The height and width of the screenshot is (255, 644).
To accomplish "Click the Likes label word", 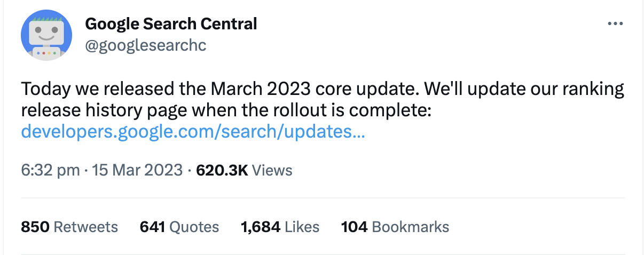I will [302, 227].
